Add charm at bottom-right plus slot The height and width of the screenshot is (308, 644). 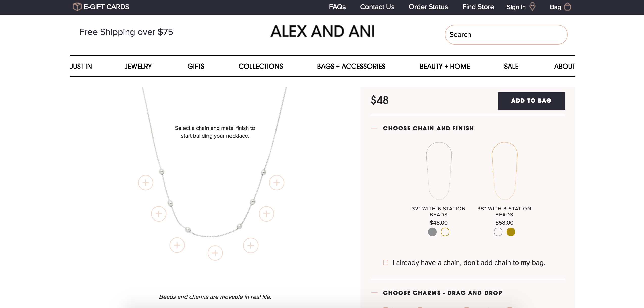251,245
